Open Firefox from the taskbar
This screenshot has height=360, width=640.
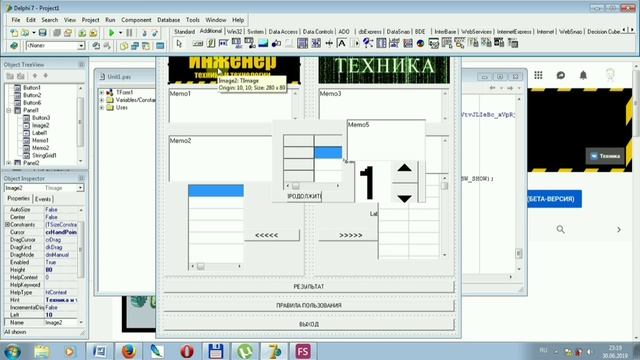tap(128, 351)
